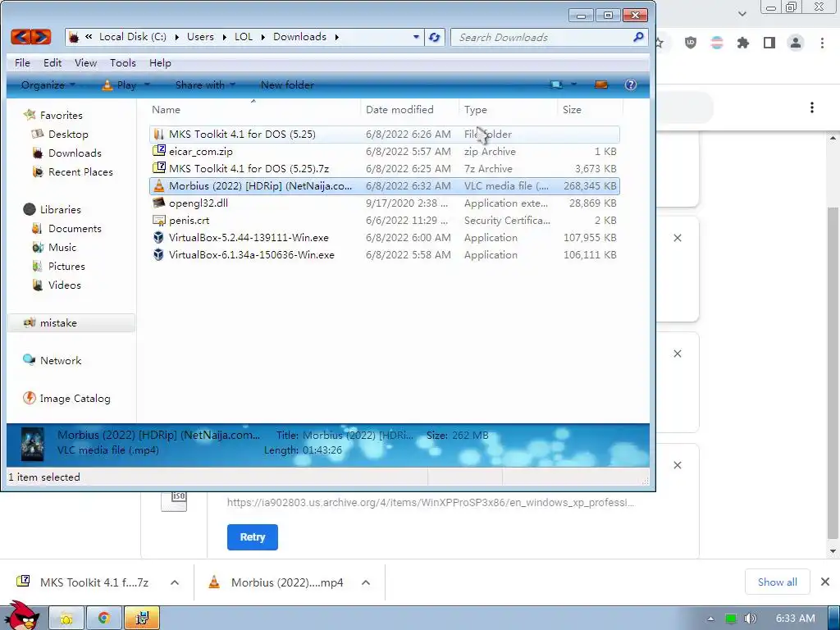The image size is (840, 630).
Task: Click the Angry Birds start button
Action: pyautogui.click(x=21, y=616)
